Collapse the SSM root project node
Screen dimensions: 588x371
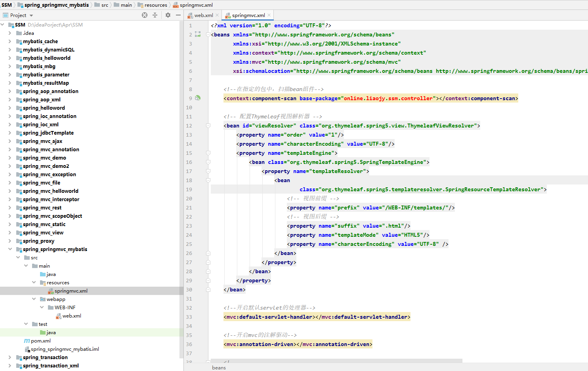pyautogui.click(x=3, y=25)
